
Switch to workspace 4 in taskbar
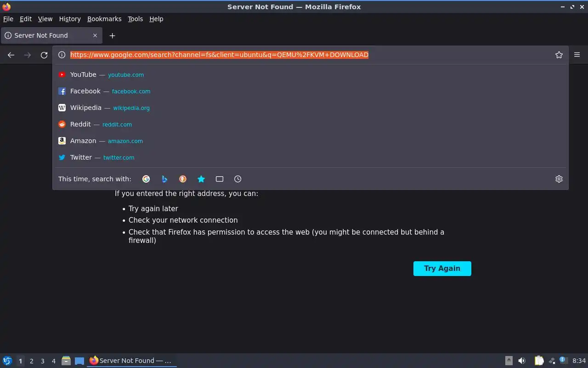point(53,361)
